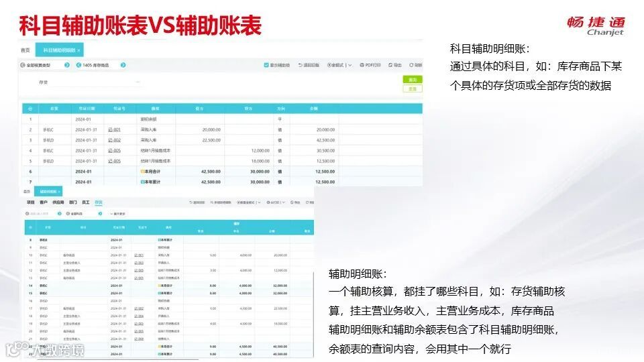Open voucher link 记-001 in upper table

[114, 129]
